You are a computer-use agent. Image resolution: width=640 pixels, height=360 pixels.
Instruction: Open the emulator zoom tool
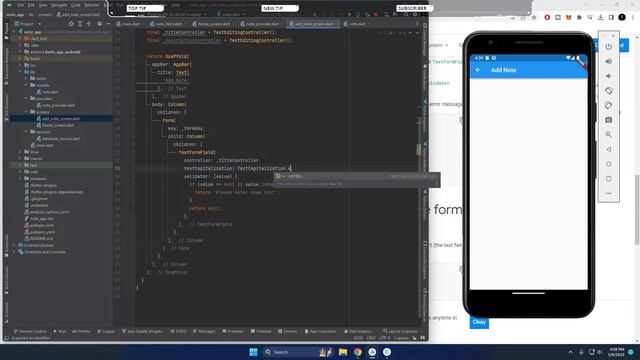pyautogui.click(x=609, y=135)
